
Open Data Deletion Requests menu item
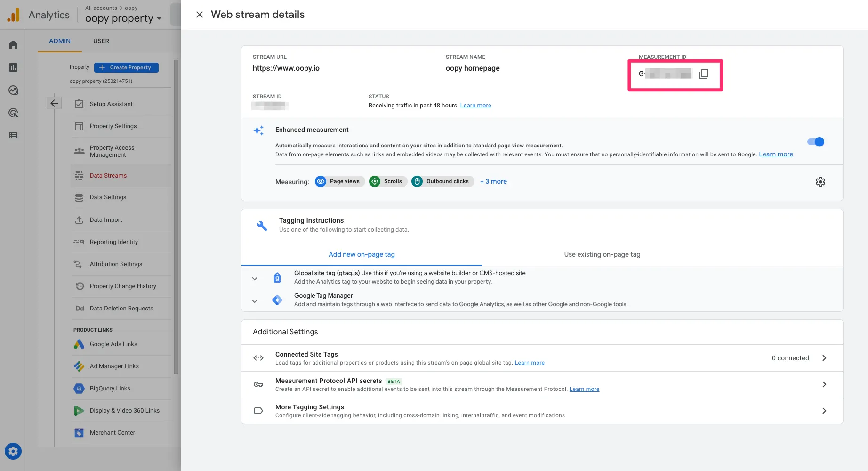[121, 309]
